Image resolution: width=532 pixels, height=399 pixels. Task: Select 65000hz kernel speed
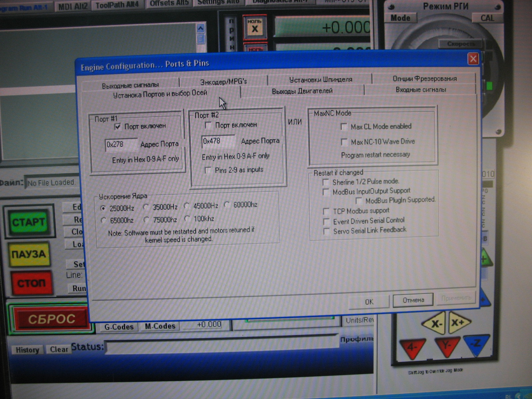point(103,220)
